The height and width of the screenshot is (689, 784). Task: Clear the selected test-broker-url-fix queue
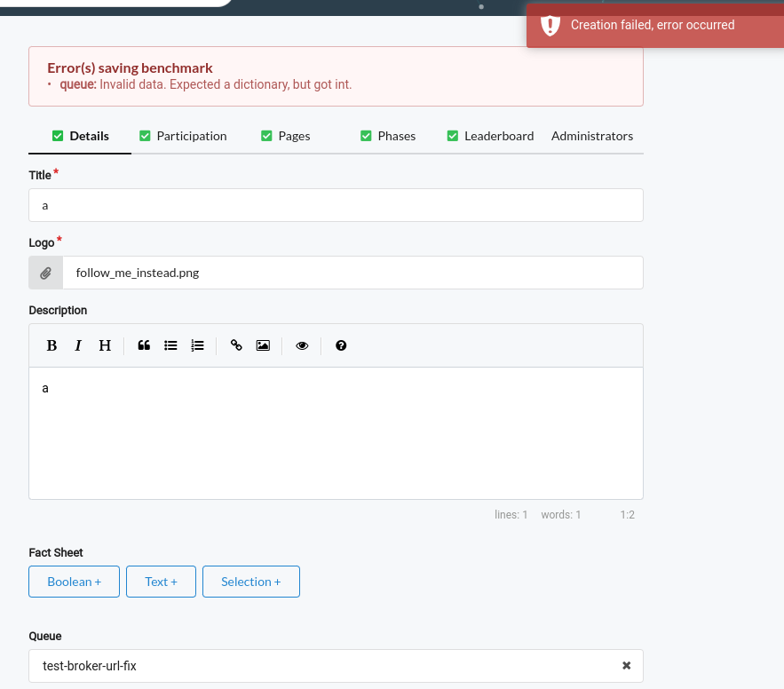626,665
